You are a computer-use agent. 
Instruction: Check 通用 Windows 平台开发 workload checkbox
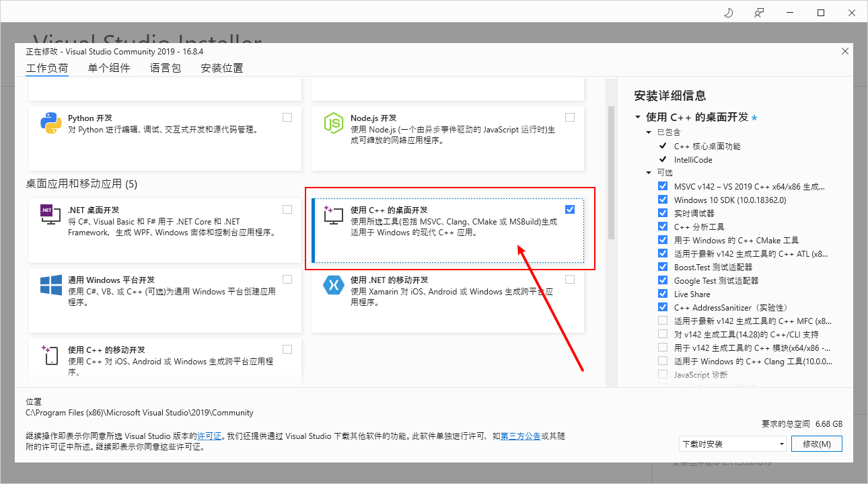point(287,279)
